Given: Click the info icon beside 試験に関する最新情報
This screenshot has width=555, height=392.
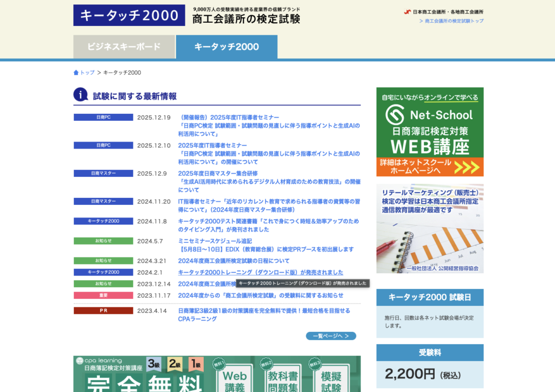Looking at the screenshot, I should [x=81, y=94].
